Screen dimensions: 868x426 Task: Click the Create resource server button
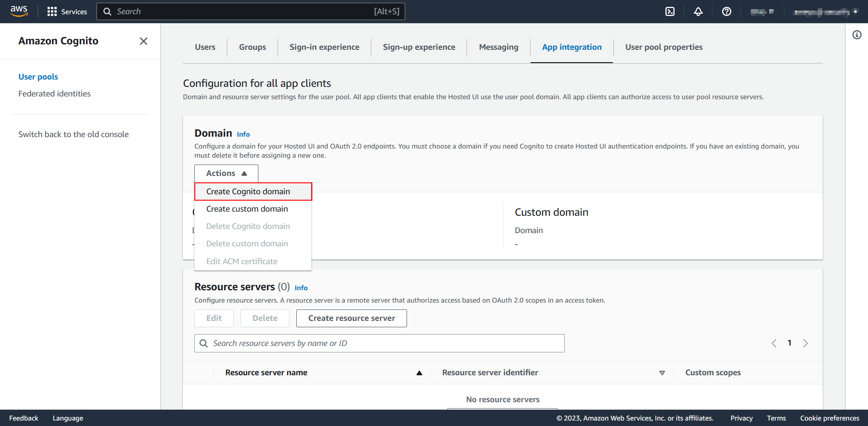click(352, 318)
